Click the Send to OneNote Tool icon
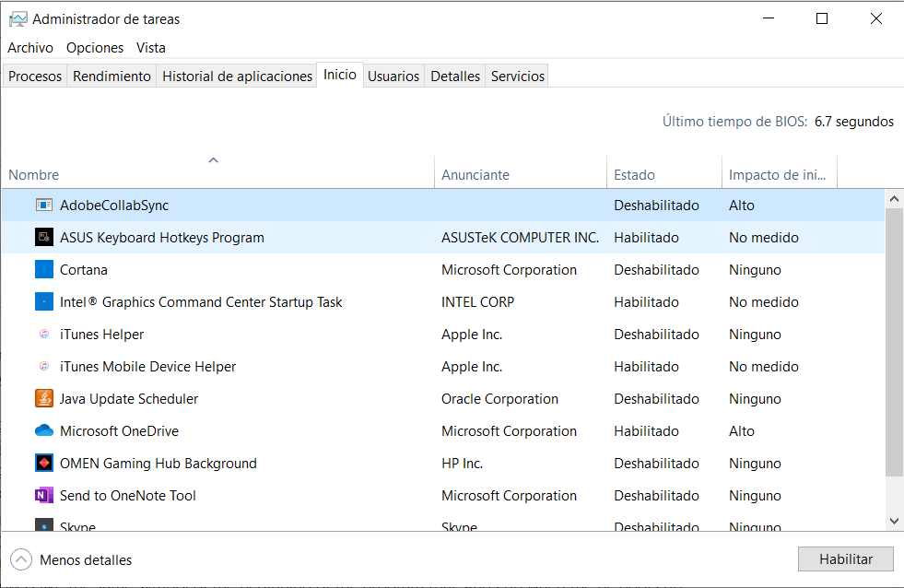This screenshot has width=904, height=588. pos(44,496)
